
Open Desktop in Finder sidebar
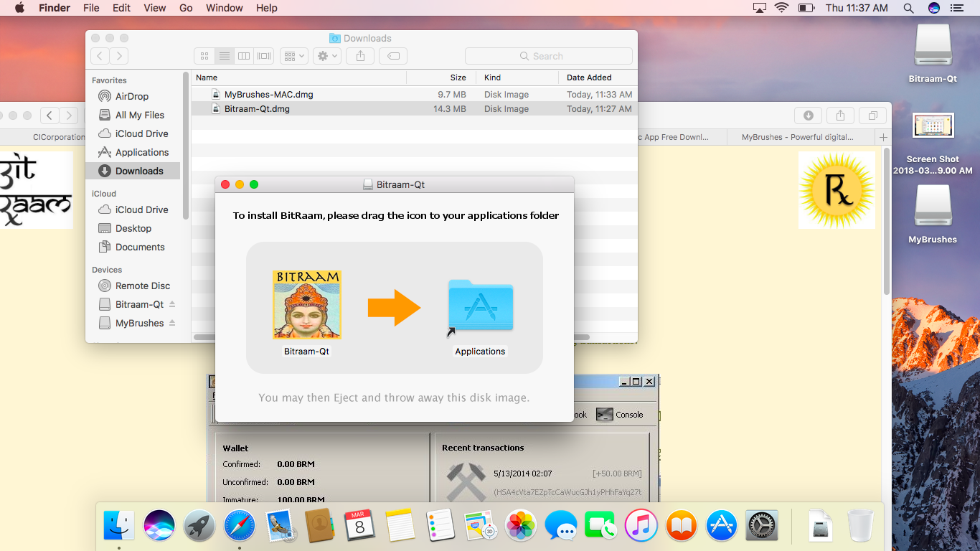(133, 228)
